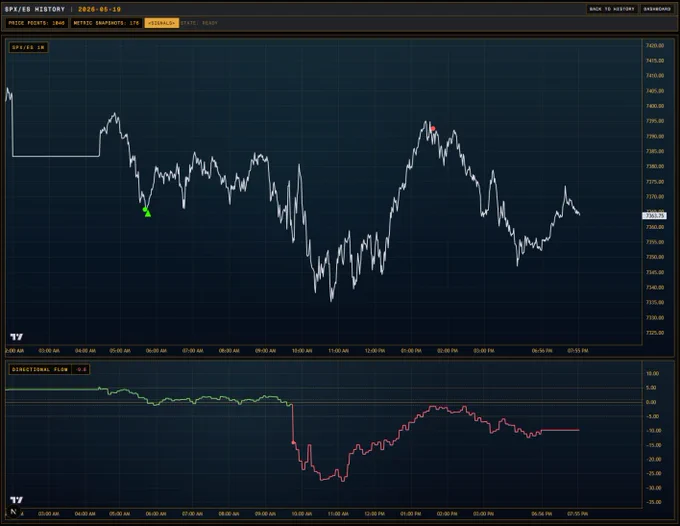Click the 2026-05-19 date in header
680x526 pixels.
click(99, 9)
